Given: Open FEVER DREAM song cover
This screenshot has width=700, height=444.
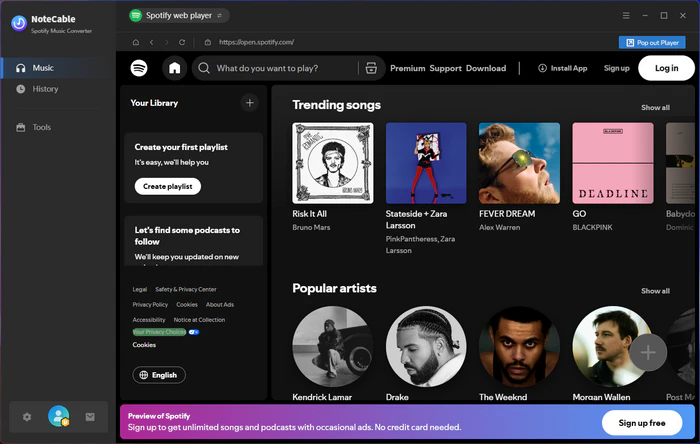Looking at the screenshot, I should coord(519,163).
